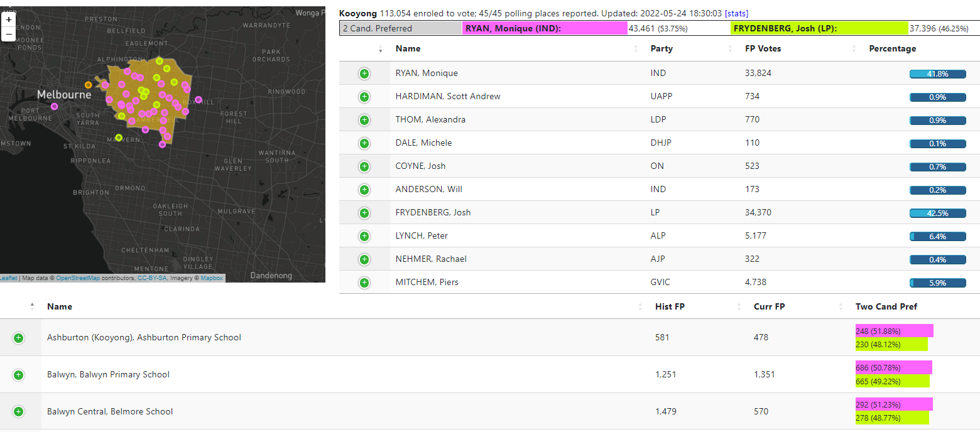Image resolution: width=980 pixels, height=432 pixels.
Task: Expand the FRYDENBERG, Josh candidate row
Action: click(364, 213)
